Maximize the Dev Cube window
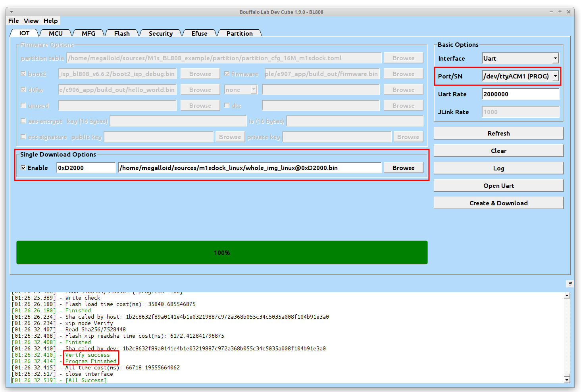581x392 pixels. pyautogui.click(x=560, y=12)
